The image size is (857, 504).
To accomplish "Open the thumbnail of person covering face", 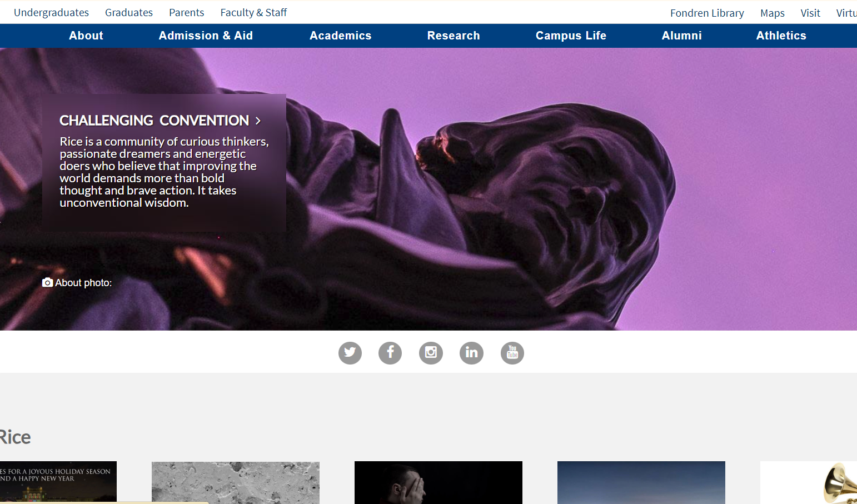I will (x=439, y=482).
